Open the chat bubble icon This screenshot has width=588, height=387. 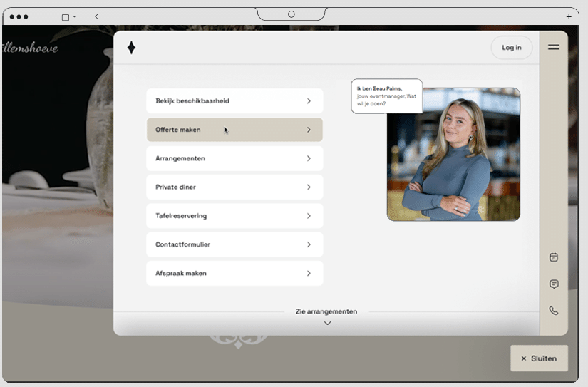pos(554,284)
